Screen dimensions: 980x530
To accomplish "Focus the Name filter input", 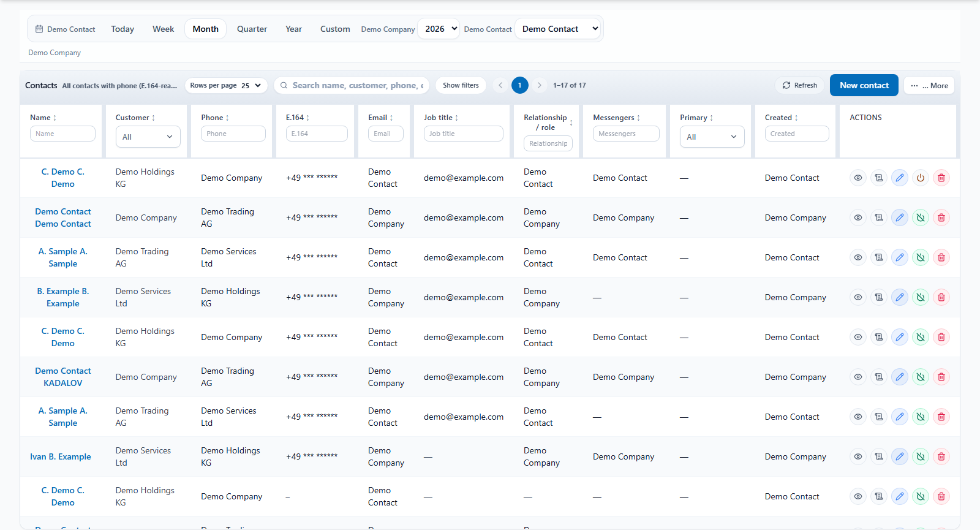I will click(62, 134).
